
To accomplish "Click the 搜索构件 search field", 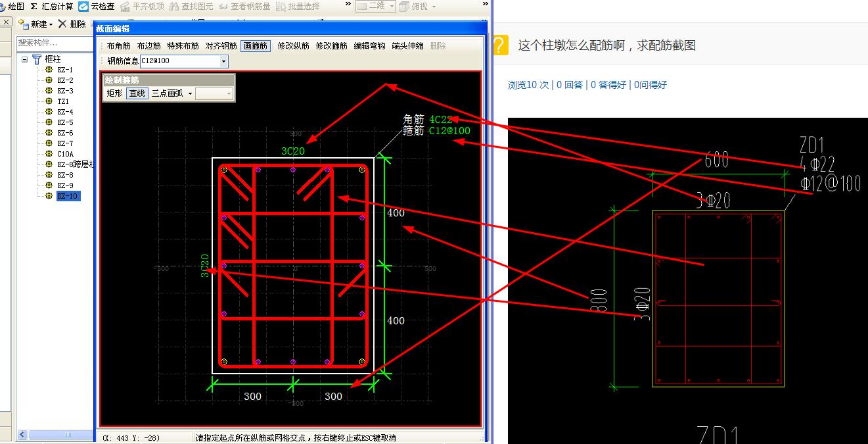I will pyautogui.click(x=55, y=42).
